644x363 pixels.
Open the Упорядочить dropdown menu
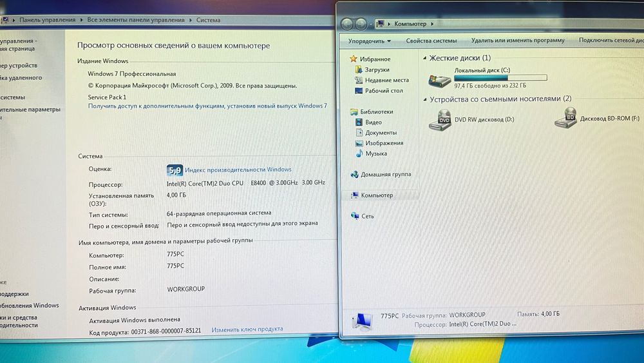pyautogui.click(x=369, y=41)
